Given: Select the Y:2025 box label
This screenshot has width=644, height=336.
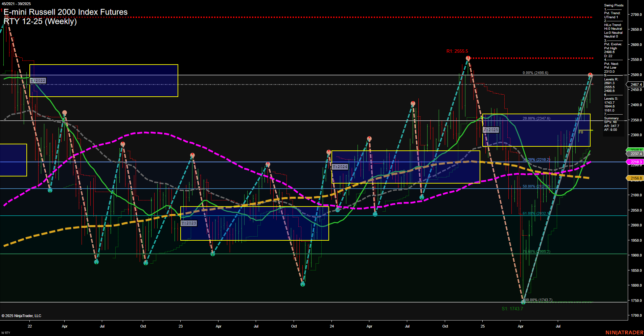Looking at the screenshot, I should [x=490, y=129].
